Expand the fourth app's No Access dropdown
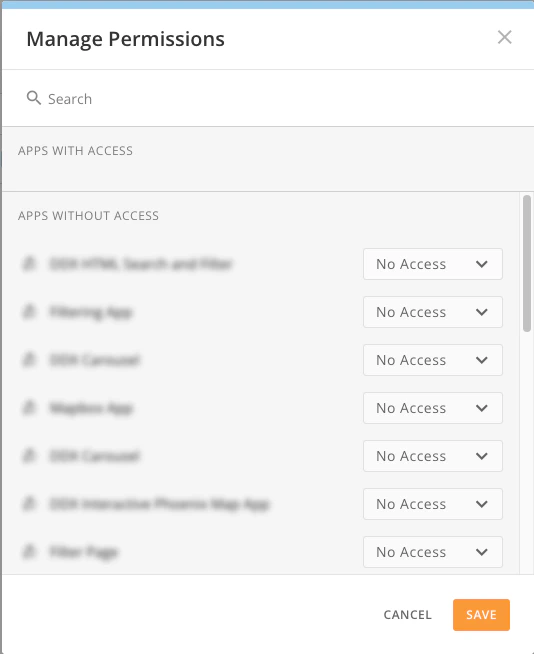Viewport: 534px width, 654px height. tap(433, 408)
